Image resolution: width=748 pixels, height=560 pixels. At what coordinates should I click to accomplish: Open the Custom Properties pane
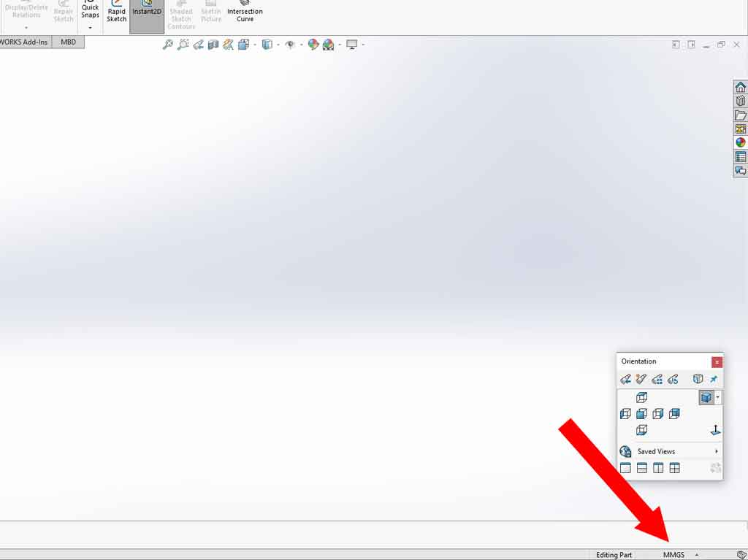pyautogui.click(x=741, y=156)
